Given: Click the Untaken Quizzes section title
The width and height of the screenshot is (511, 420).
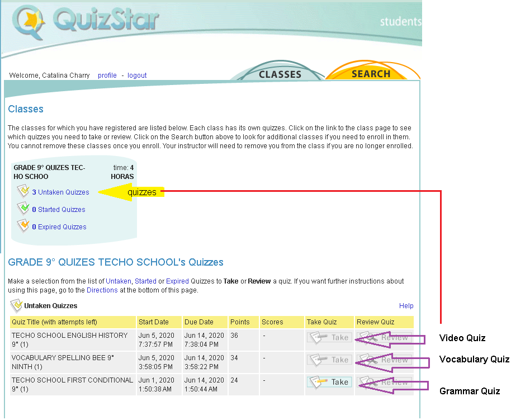Looking at the screenshot, I should [x=51, y=305].
